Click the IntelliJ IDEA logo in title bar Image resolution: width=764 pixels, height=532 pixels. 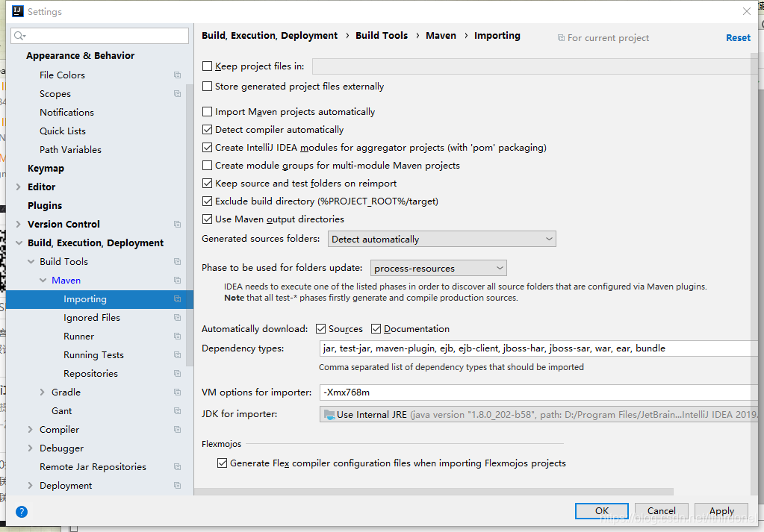point(17,11)
